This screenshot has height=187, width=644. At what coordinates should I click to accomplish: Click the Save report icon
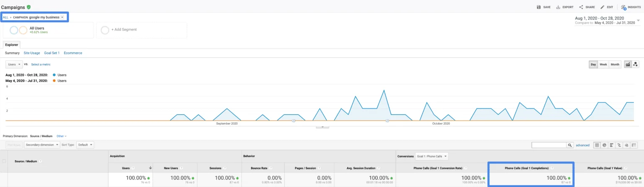point(539,7)
